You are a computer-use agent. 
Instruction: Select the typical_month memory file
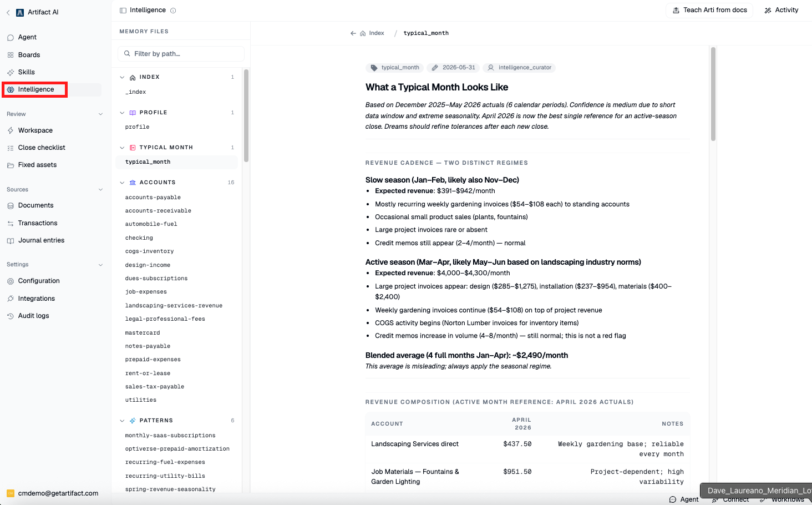pyautogui.click(x=176, y=162)
